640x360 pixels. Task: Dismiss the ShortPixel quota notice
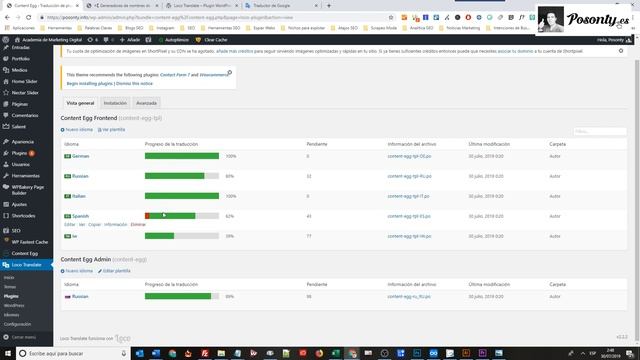click(x=621, y=51)
